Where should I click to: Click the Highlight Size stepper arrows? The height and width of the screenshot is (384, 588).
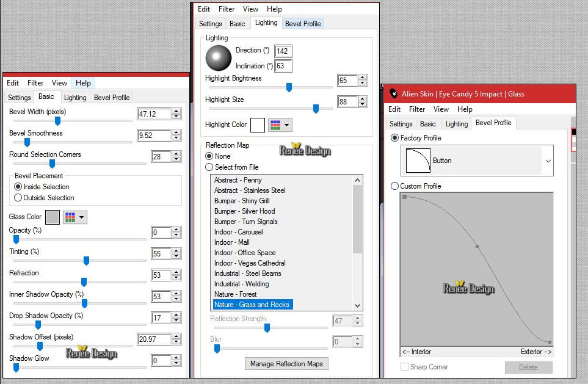[362, 101]
